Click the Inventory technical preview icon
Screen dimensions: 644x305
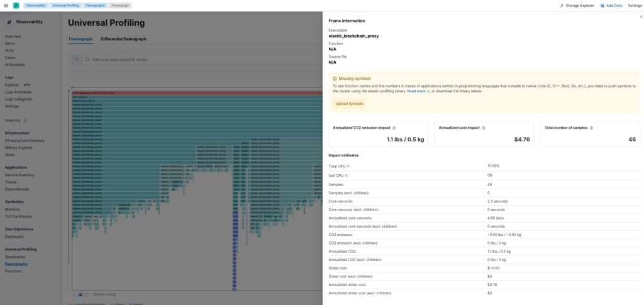pyautogui.click(x=25, y=120)
